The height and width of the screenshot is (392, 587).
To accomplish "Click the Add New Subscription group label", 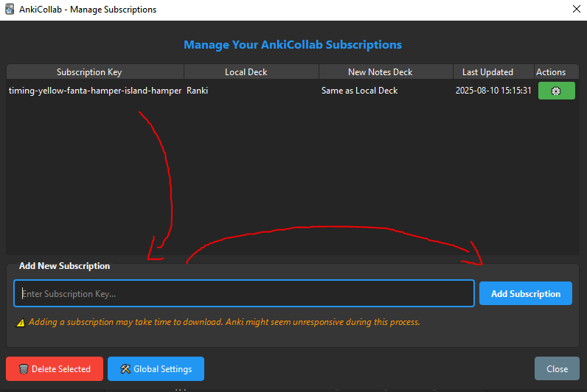I will point(64,266).
